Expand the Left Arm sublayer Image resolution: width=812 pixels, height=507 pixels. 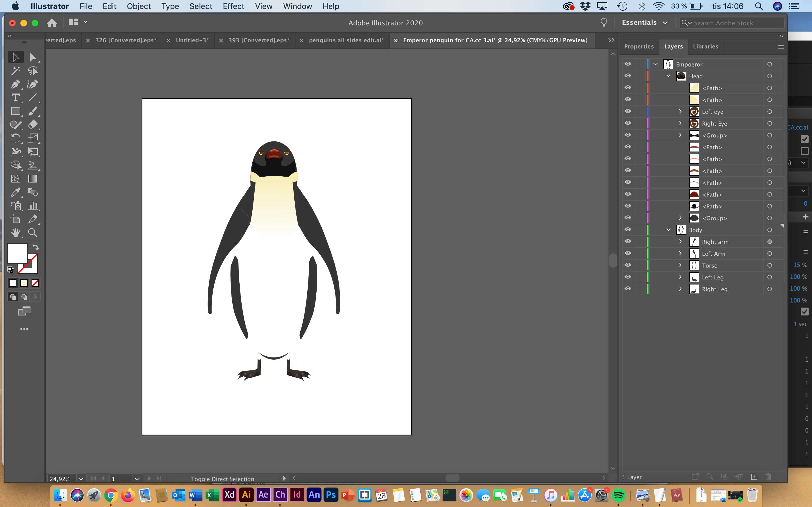click(x=680, y=253)
